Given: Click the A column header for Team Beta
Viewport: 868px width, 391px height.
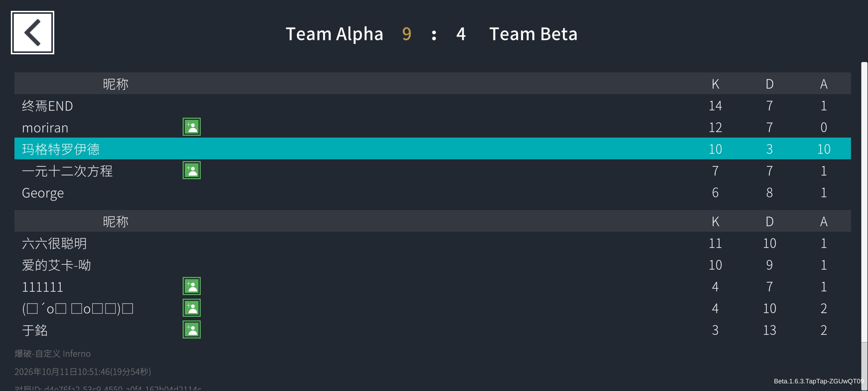Looking at the screenshot, I should pyautogui.click(x=824, y=222).
